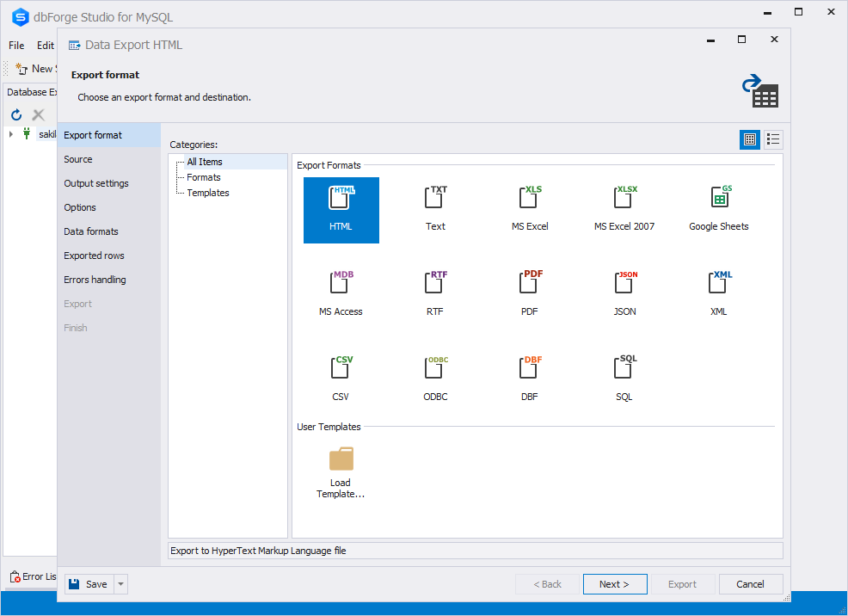
Task: Open Errors handling wizard page
Action: [108, 280]
